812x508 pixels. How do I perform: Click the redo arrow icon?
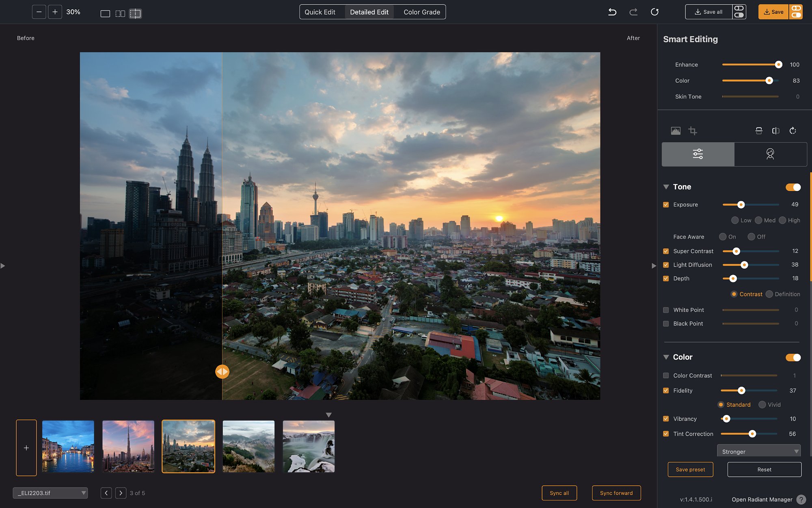click(x=633, y=12)
